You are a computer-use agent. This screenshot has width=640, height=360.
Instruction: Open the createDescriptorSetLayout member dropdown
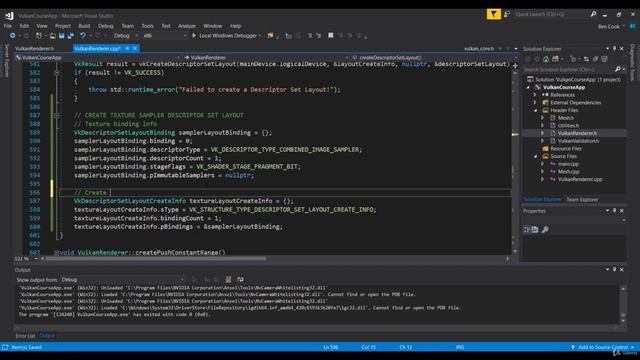click(x=433, y=58)
